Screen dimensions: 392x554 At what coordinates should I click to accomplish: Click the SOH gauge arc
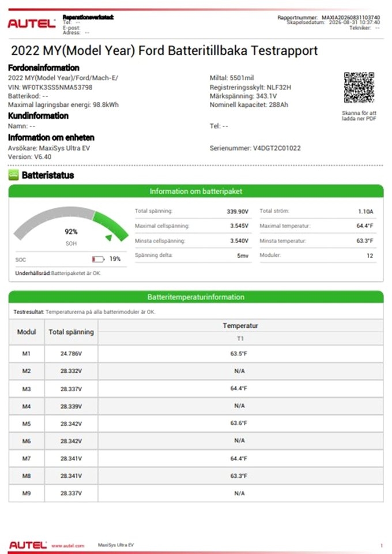(x=71, y=224)
